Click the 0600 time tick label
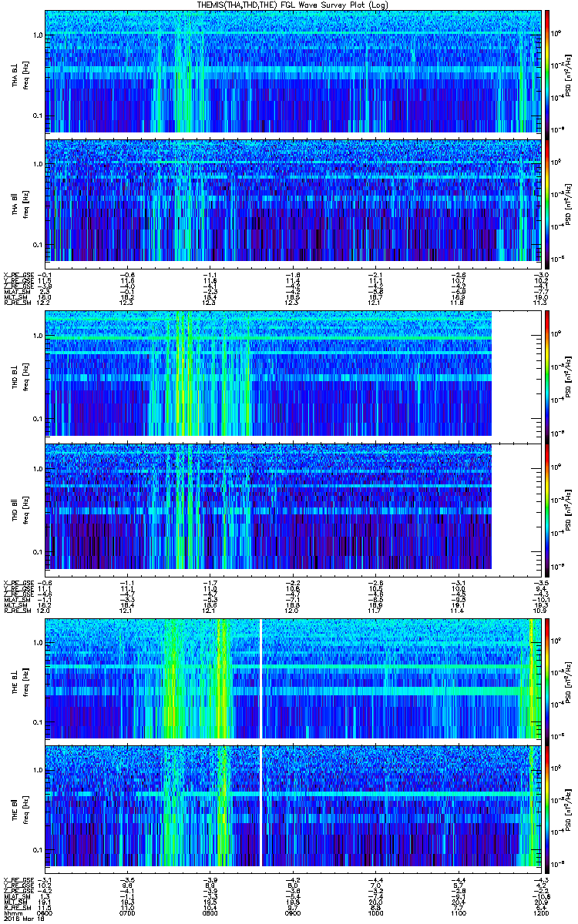Screen dimensions: 578x924 click(x=45, y=912)
